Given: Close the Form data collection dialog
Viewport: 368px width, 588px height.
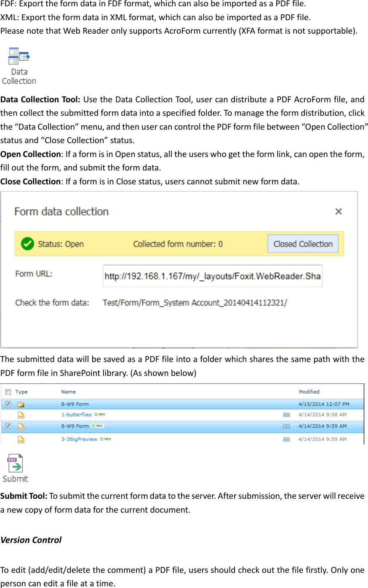Looking at the screenshot, I should pyautogui.click(x=339, y=212).
